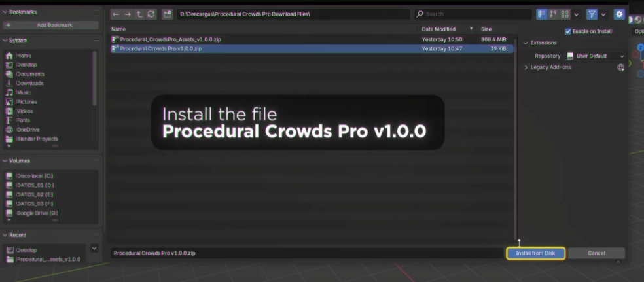
Task: Expand the Legacy Add-ons section
Action: 550,67
